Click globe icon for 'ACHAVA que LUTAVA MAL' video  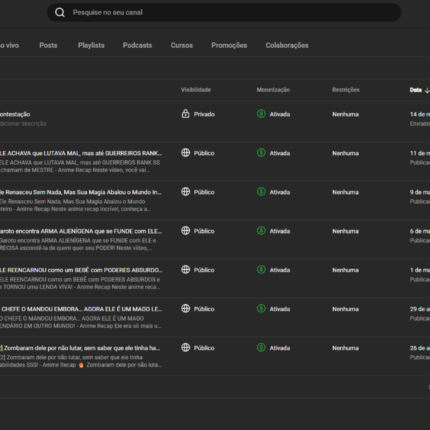(x=185, y=153)
